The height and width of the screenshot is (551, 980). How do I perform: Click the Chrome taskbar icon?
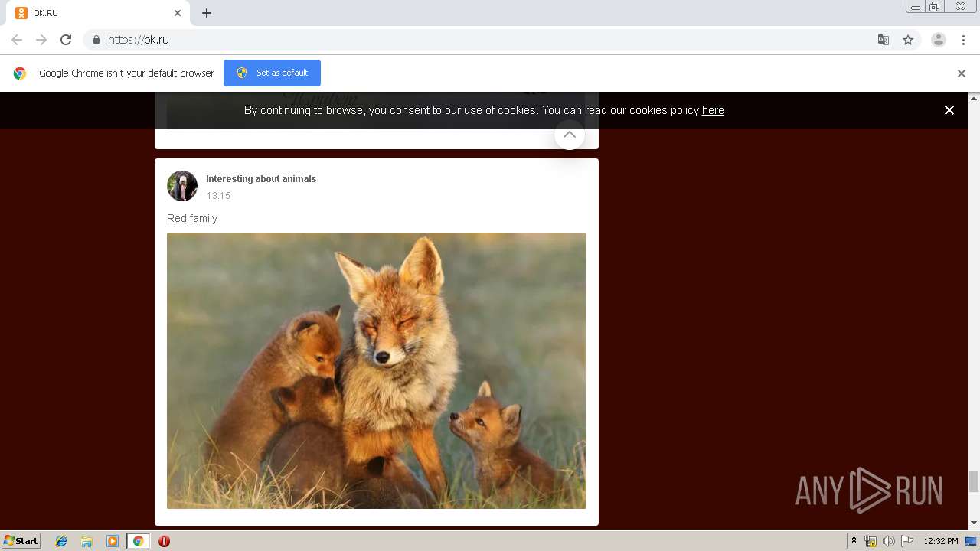tap(138, 541)
